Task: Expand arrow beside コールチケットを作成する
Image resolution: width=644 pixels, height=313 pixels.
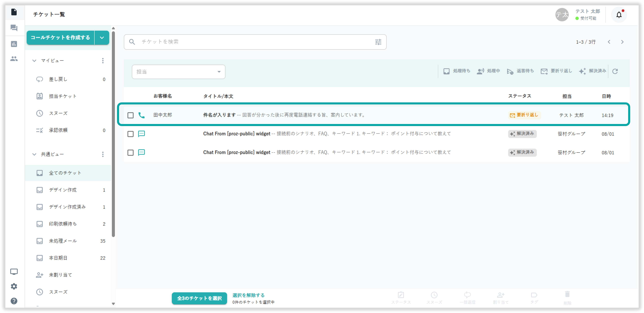Action: pyautogui.click(x=102, y=38)
